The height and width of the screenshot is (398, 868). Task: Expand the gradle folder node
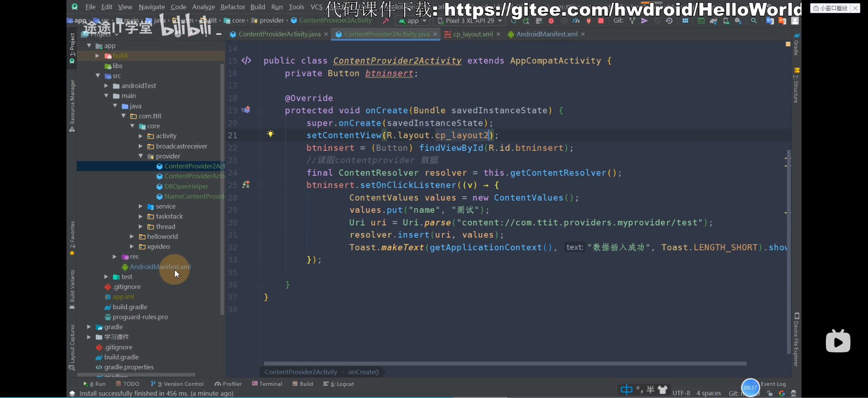point(89,327)
